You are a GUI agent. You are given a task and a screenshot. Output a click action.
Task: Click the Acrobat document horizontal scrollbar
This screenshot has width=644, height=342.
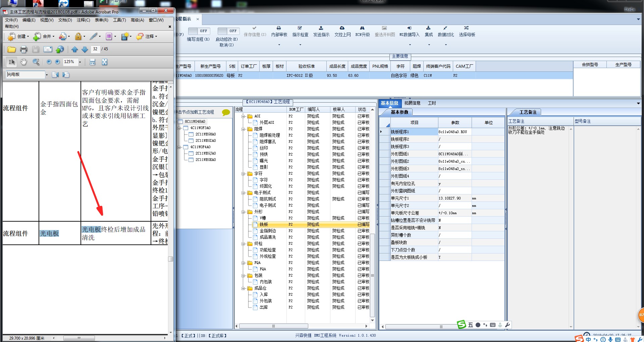click(x=79, y=338)
